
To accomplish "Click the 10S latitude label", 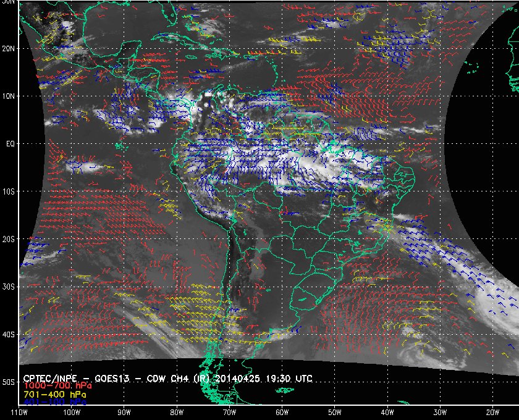I will tap(9, 191).
